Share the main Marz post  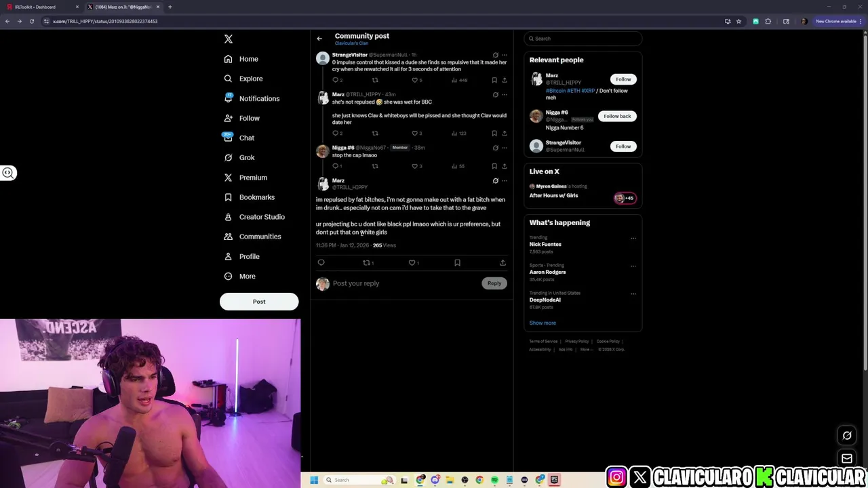coord(502,263)
